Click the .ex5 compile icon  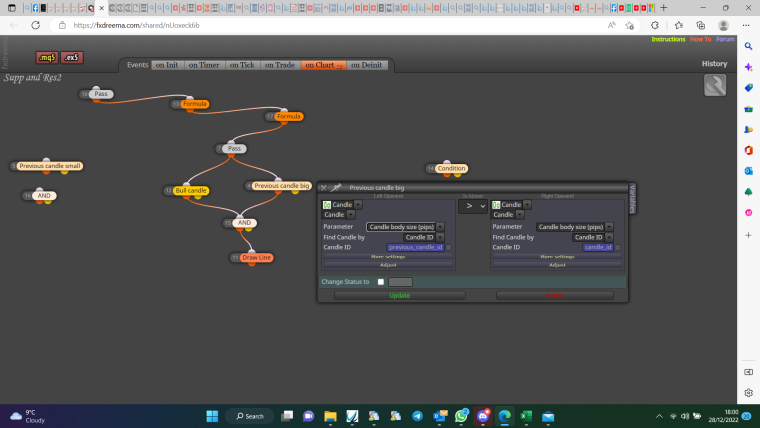tap(72, 58)
